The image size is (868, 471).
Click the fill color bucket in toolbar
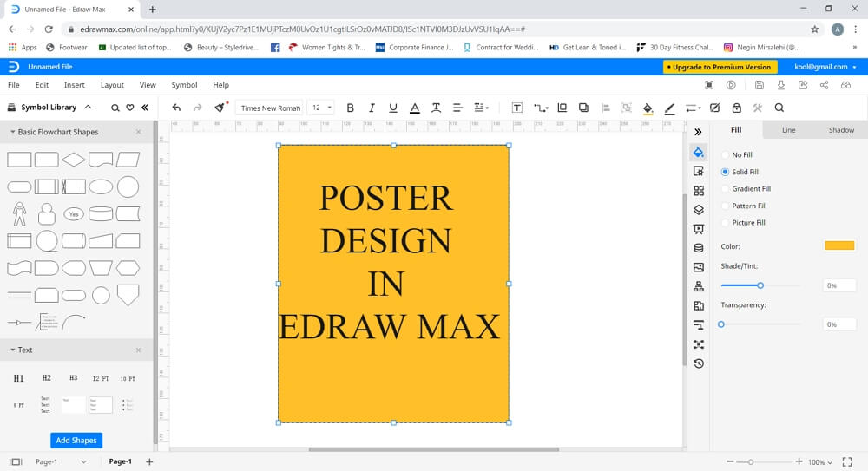648,108
